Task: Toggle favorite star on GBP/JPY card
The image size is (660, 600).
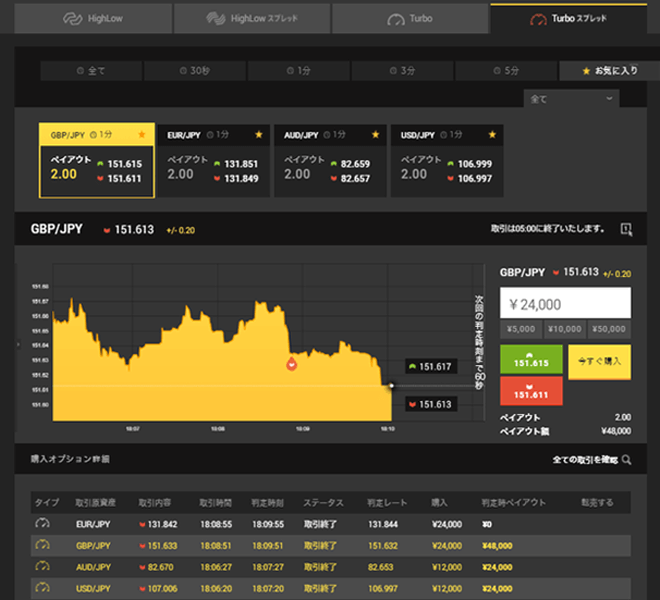Action: tap(142, 134)
